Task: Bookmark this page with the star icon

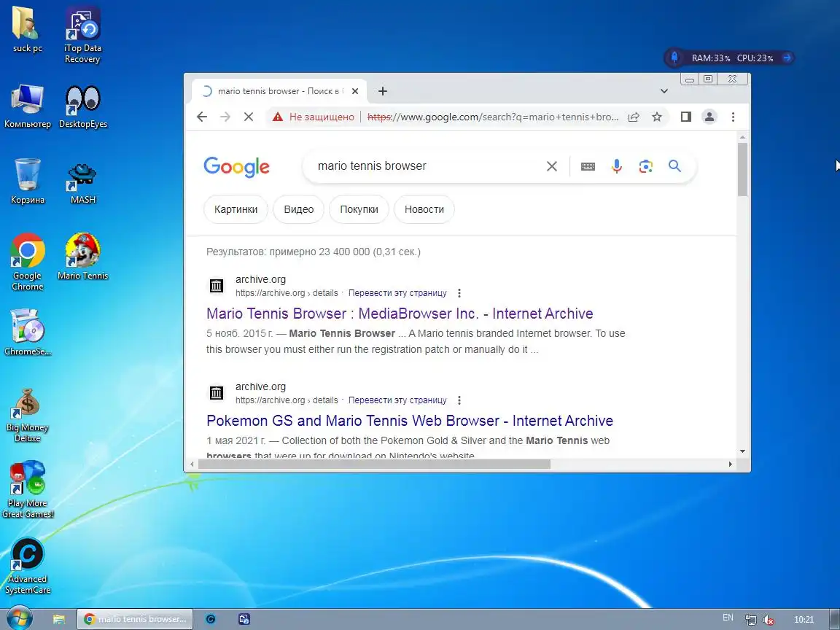Action: [657, 117]
